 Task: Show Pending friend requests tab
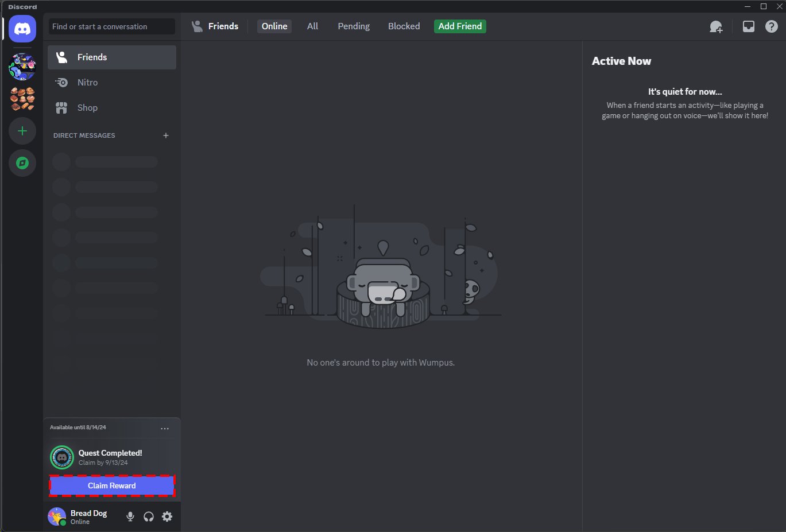point(354,26)
